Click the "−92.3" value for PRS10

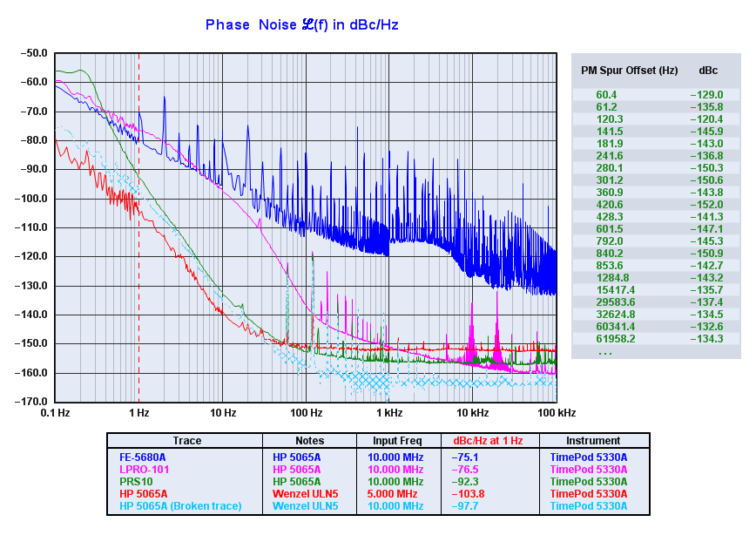pyautogui.click(x=465, y=482)
